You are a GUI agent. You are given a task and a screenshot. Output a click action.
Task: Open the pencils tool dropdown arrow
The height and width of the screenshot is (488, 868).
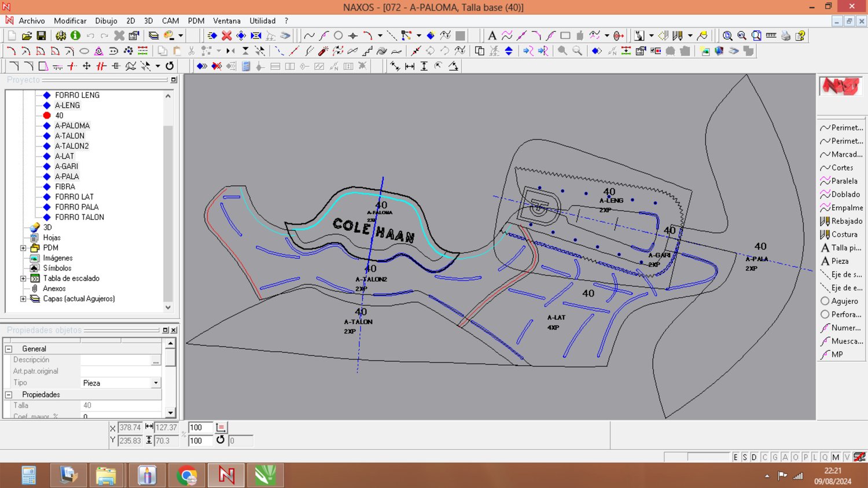690,36
